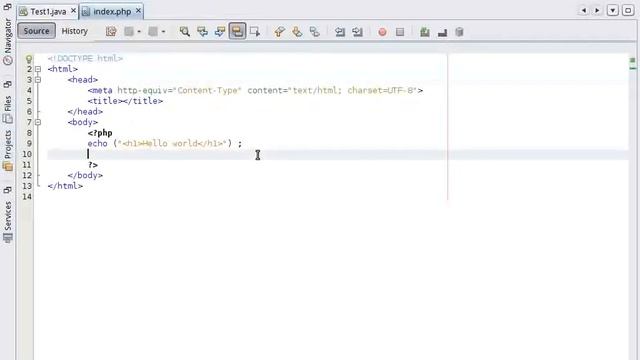The image size is (640, 360).
Task: Click the green toolbar icon after macro buttons
Action: (x=425, y=32)
